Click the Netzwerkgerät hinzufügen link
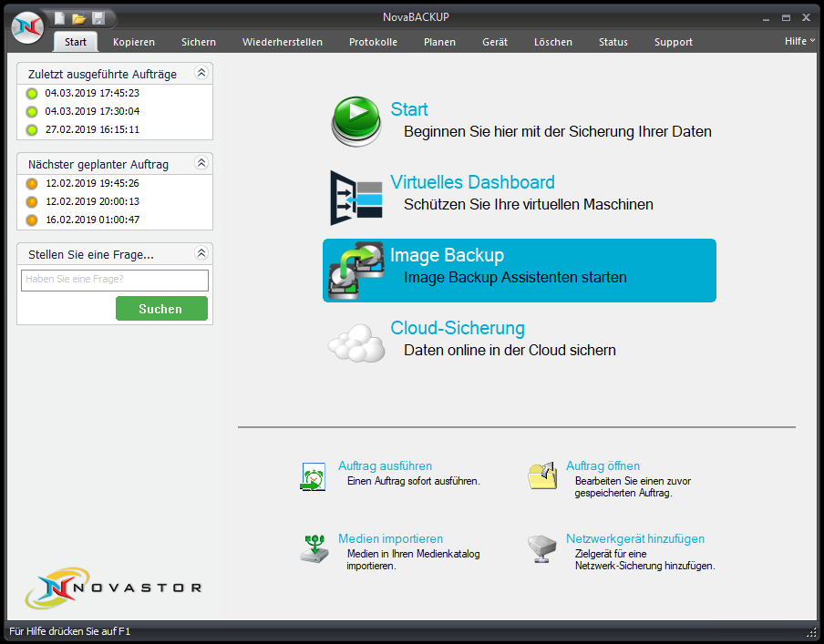The width and height of the screenshot is (824, 644). (x=634, y=538)
